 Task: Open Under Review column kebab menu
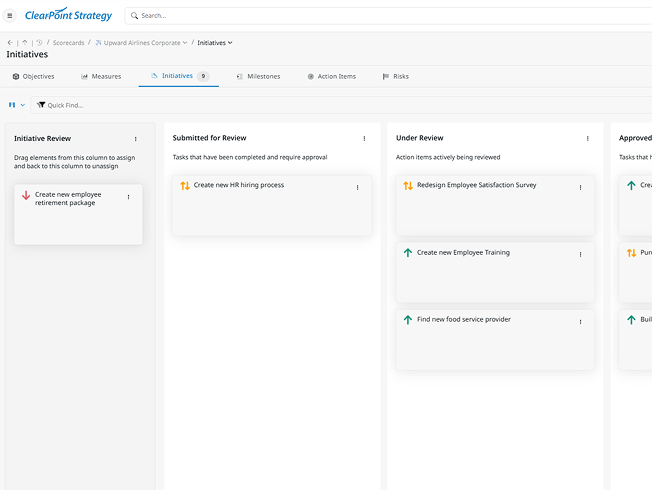(x=588, y=139)
